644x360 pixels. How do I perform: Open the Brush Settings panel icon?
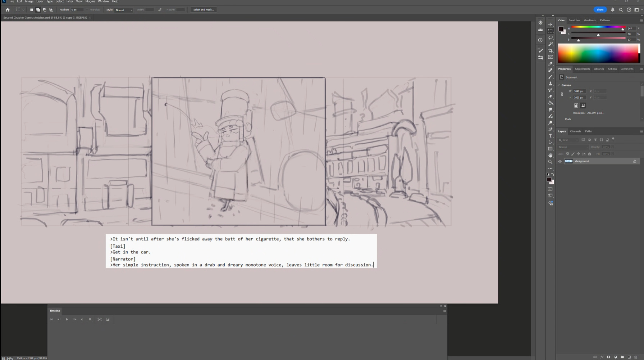click(540, 50)
